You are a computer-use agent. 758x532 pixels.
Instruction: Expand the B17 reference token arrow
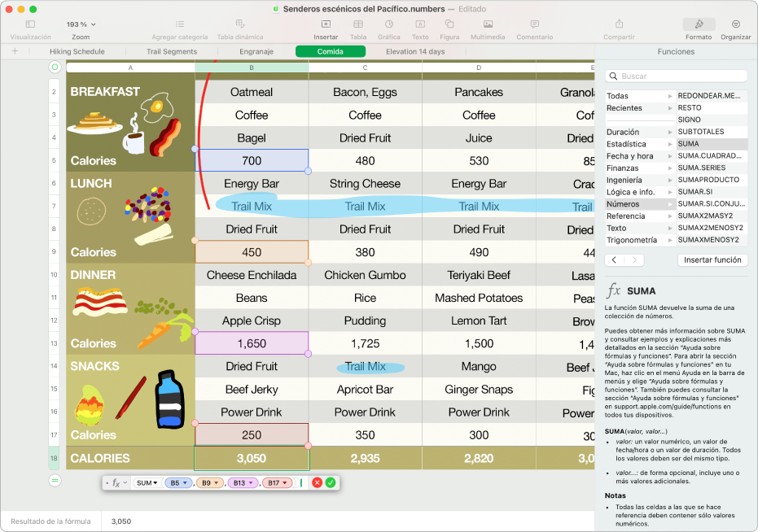click(x=286, y=482)
